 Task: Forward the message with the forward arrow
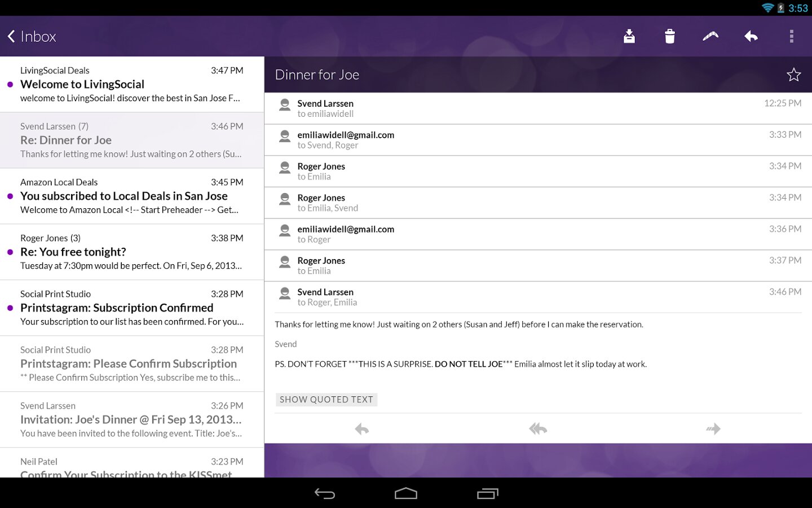pos(713,429)
